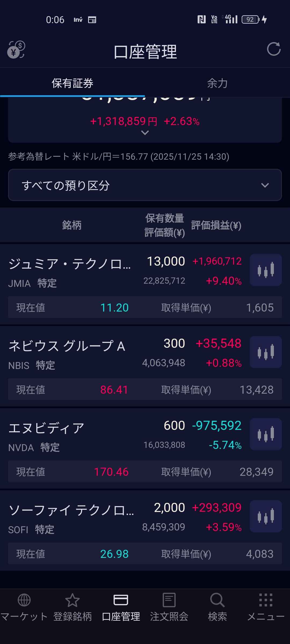290x644 pixels.
Task: Tap the yen-dollar currency switch icon
Action: 16,50
